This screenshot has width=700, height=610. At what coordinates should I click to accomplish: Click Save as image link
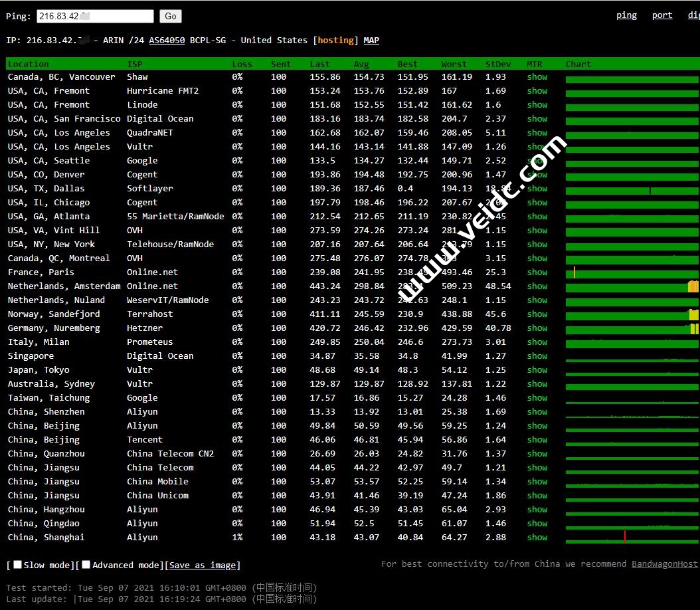coord(203,565)
